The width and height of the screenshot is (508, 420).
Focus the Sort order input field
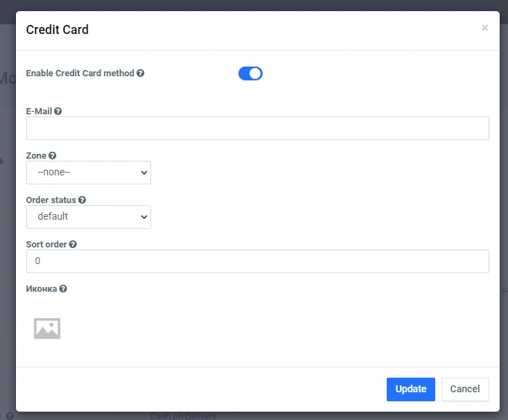coord(257,261)
